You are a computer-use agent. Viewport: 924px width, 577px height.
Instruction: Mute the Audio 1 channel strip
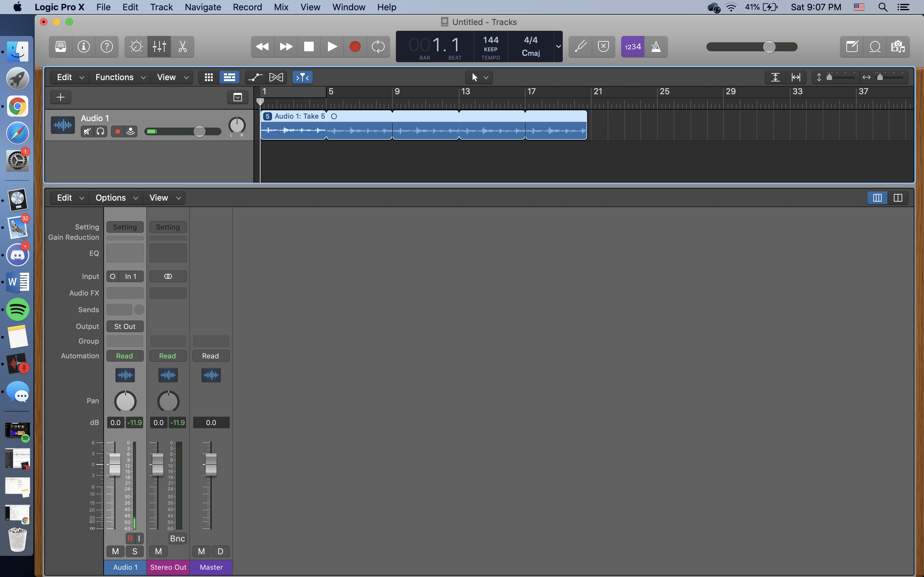point(115,551)
